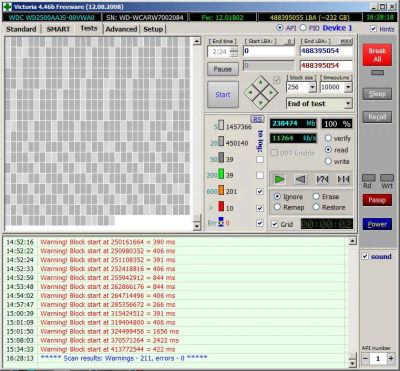This screenshot has height=371, width=400.
Task: Click the RS reset statistics label
Action: click(257, 119)
